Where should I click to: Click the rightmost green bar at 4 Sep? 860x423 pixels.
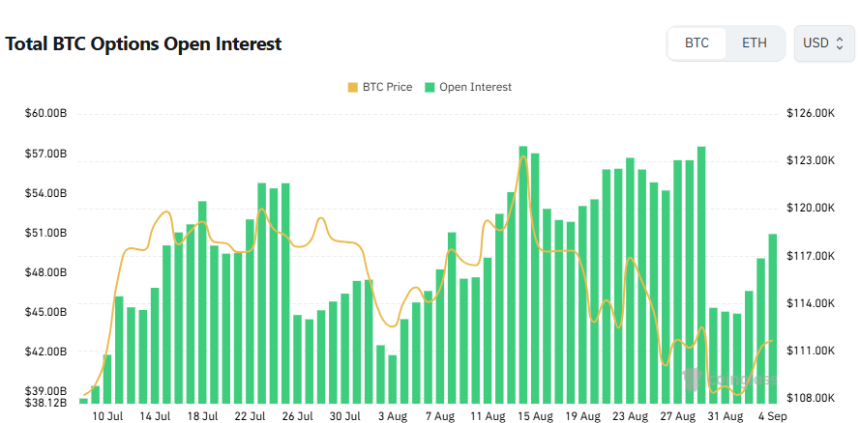[x=772, y=318]
